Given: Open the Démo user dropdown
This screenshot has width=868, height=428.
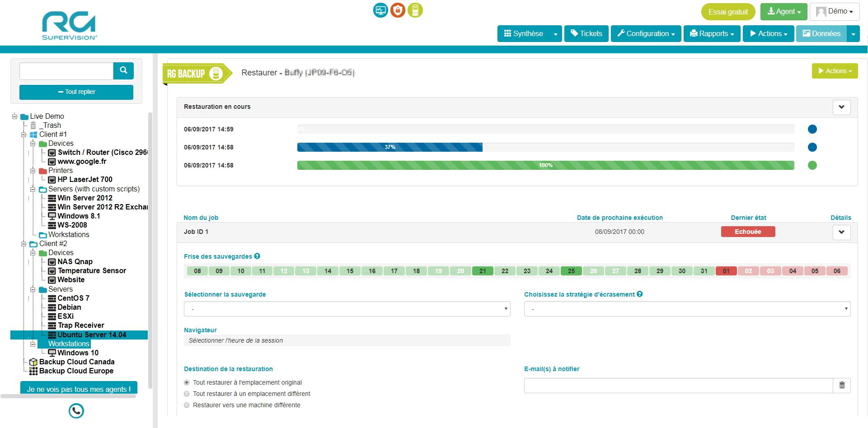Looking at the screenshot, I should click(x=835, y=12).
